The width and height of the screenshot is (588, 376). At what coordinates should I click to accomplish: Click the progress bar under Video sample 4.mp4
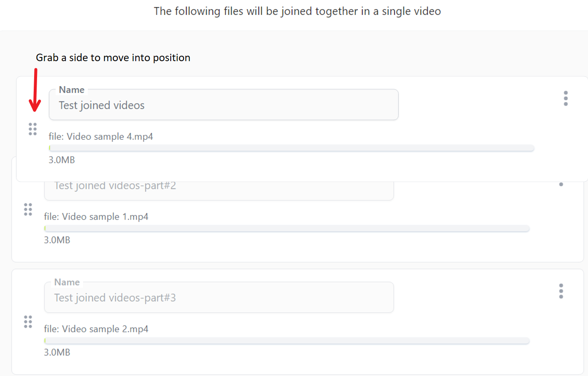point(292,148)
